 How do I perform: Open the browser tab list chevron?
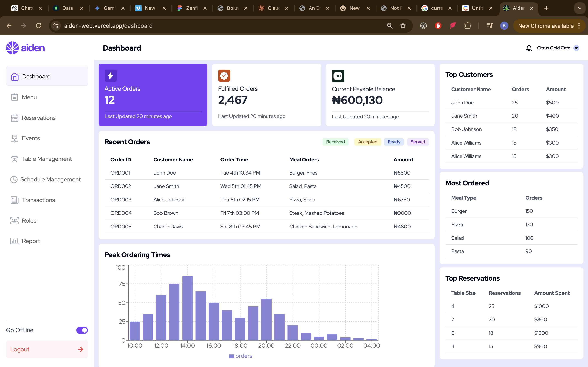pyautogui.click(x=580, y=8)
